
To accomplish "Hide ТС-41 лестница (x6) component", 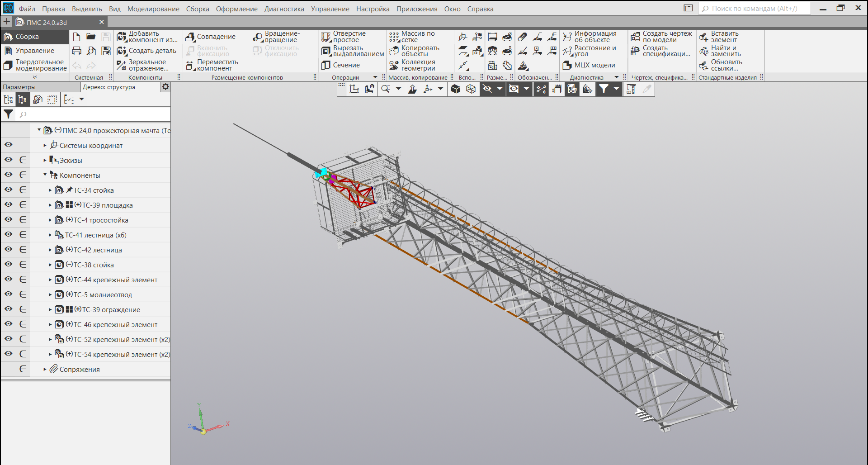I will click(9, 234).
